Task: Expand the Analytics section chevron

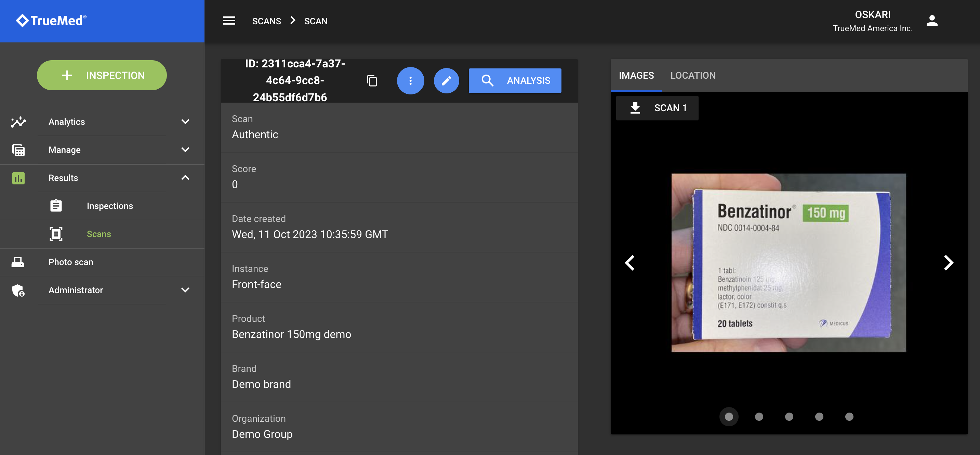Action: (185, 122)
